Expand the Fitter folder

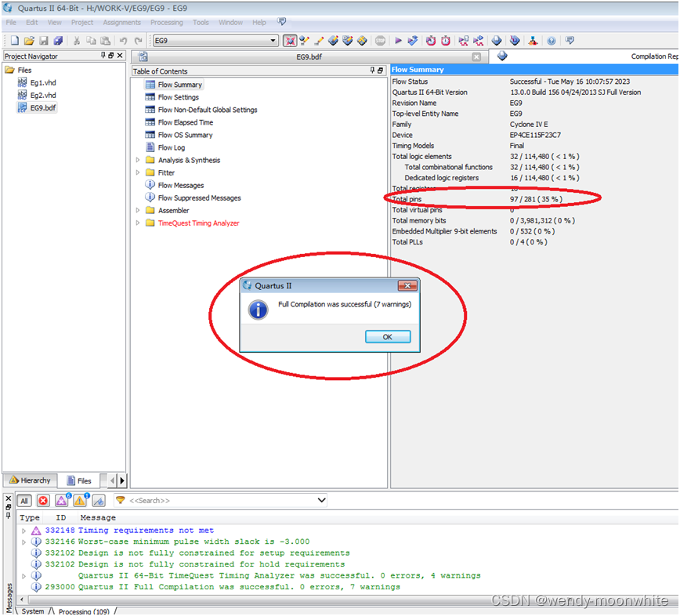click(138, 172)
